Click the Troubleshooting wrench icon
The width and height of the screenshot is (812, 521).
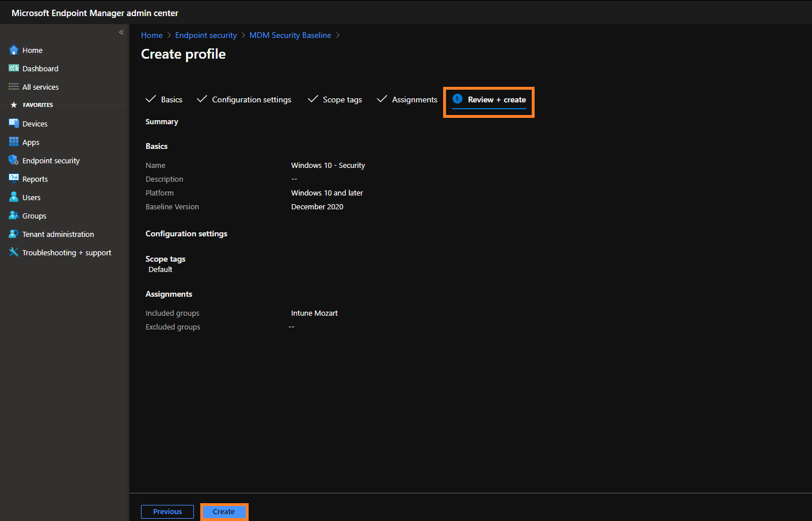(x=14, y=252)
